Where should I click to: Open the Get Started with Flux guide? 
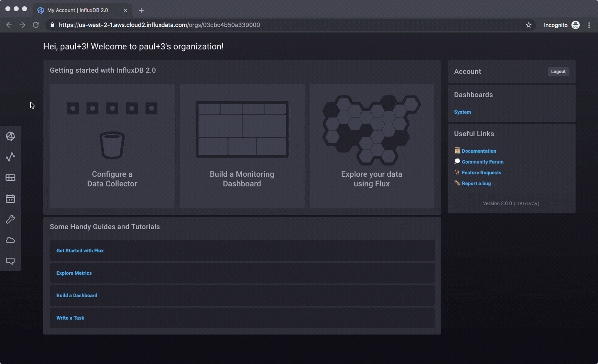coord(80,251)
